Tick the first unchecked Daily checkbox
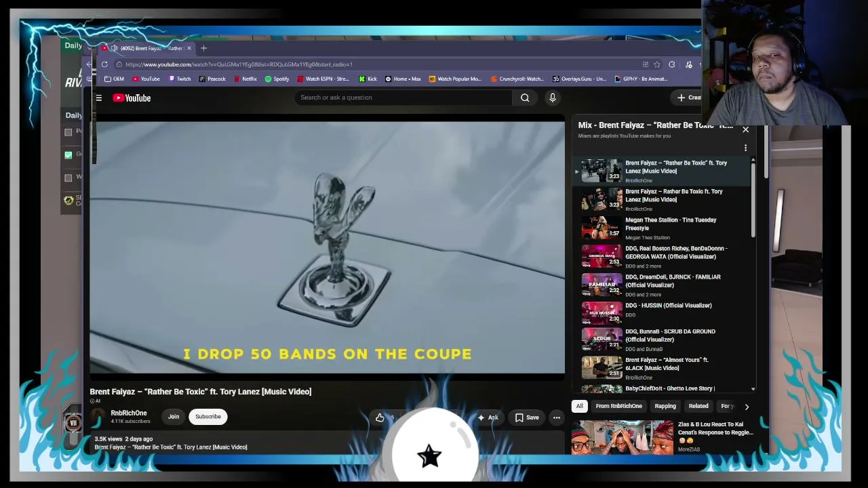The width and height of the screenshot is (868, 488). [x=68, y=132]
